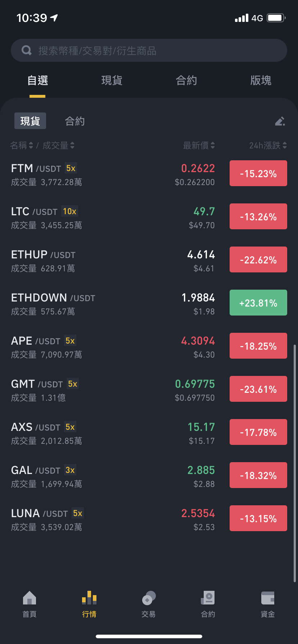Image resolution: width=298 pixels, height=644 pixels.
Task: Click the vertical scrollbar on right edge
Action: (x=295, y=464)
